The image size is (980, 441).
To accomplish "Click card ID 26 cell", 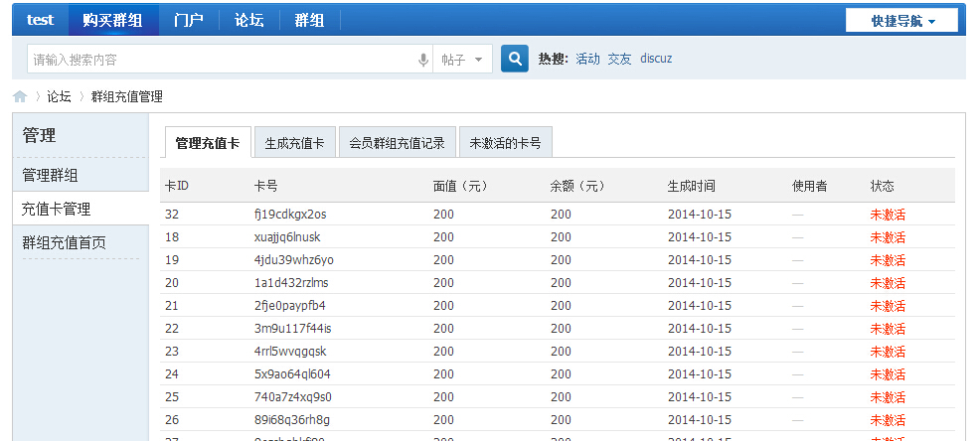I will 172,420.
